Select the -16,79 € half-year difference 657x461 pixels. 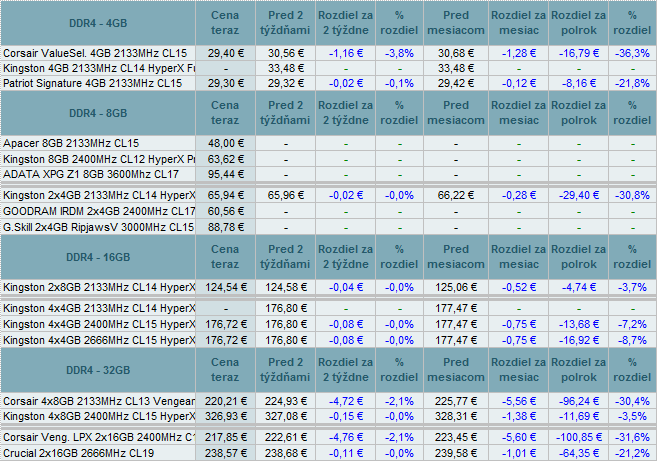tap(579, 53)
